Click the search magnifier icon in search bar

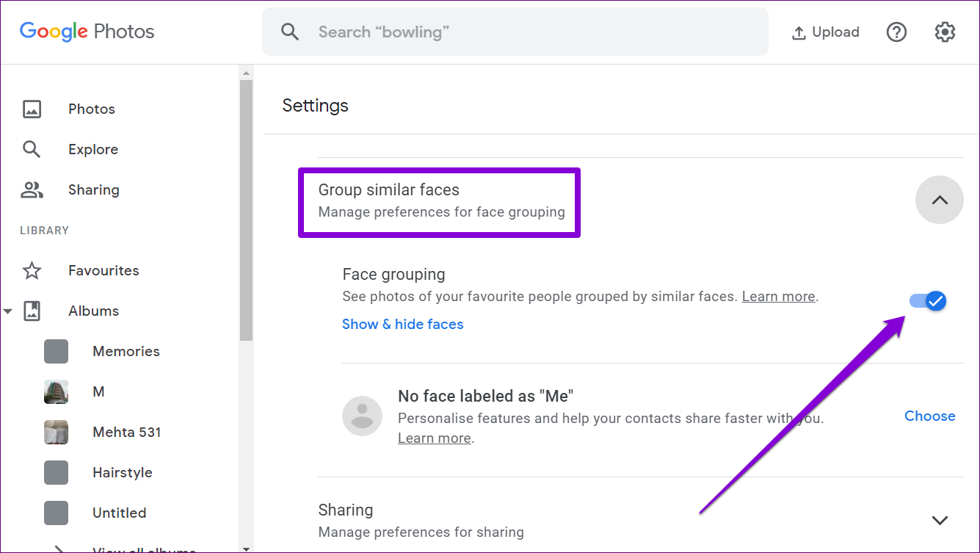coord(290,32)
